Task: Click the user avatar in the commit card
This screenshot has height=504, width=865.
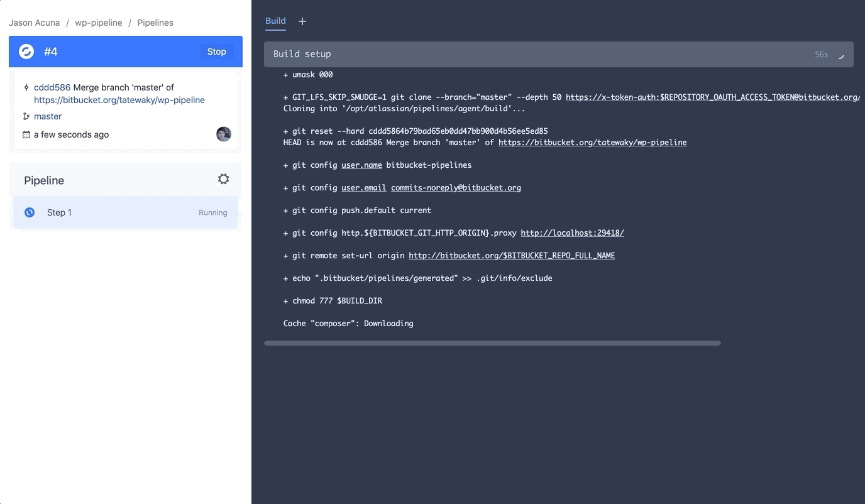Action: click(x=224, y=134)
